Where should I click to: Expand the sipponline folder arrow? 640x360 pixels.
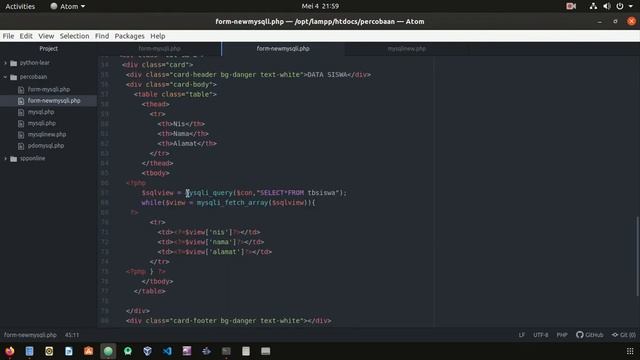5,158
